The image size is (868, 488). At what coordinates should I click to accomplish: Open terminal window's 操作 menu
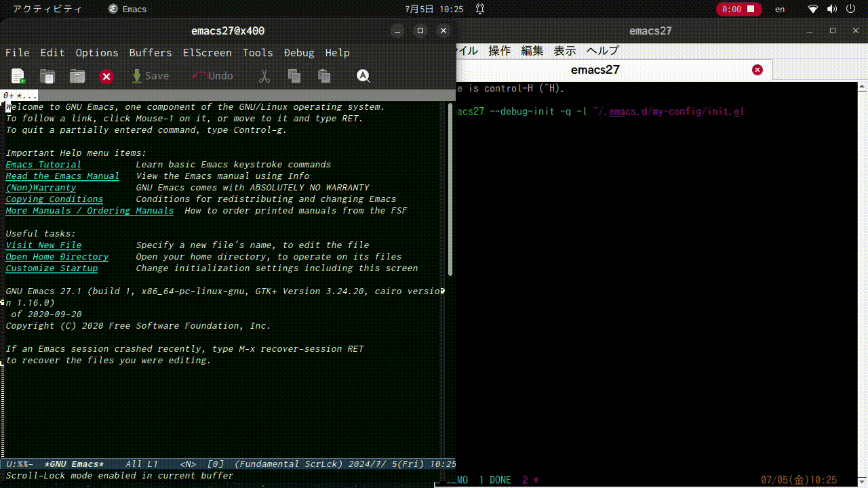(x=500, y=51)
